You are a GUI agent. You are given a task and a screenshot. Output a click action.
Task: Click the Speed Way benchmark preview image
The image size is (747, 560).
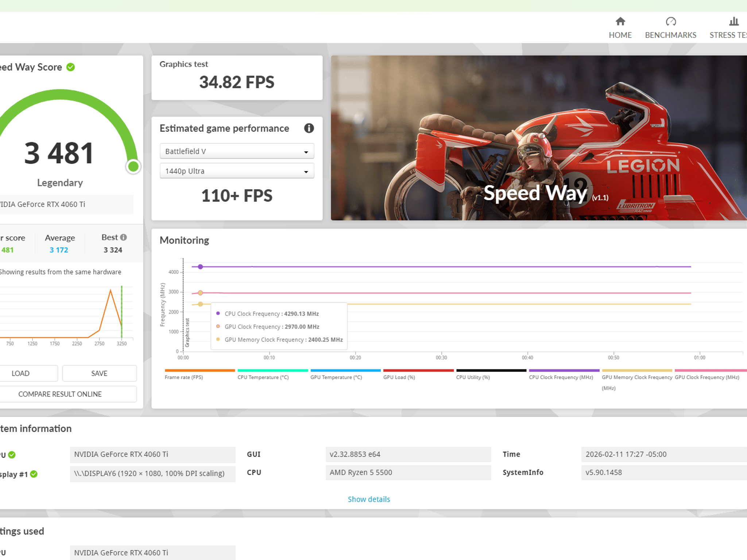[x=539, y=138]
